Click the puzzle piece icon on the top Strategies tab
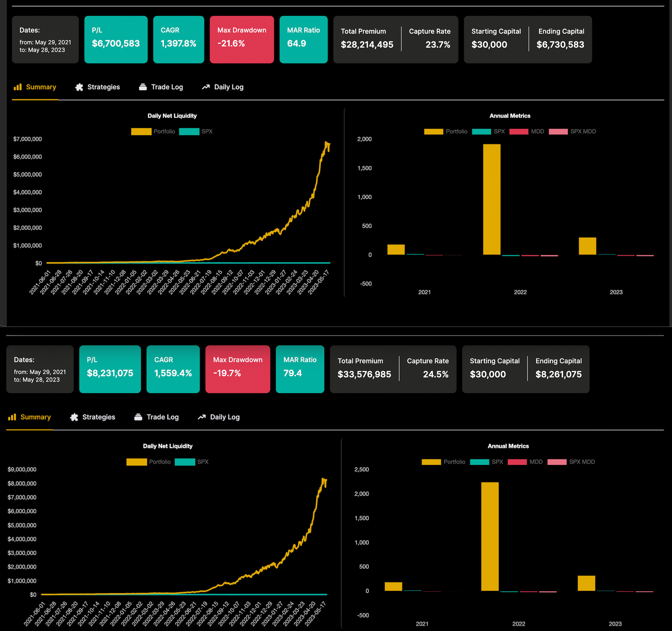The width and height of the screenshot is (672, 631). coord(80,87)
